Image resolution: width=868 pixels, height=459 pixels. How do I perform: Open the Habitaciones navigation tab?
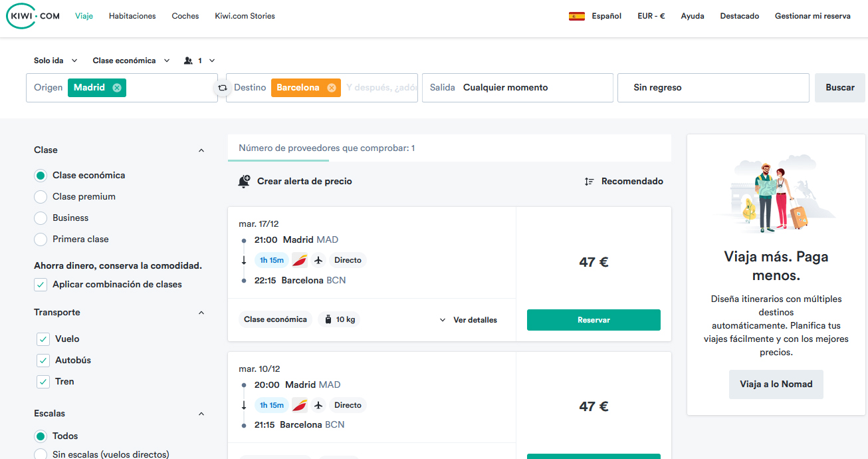tap(132, 16)
